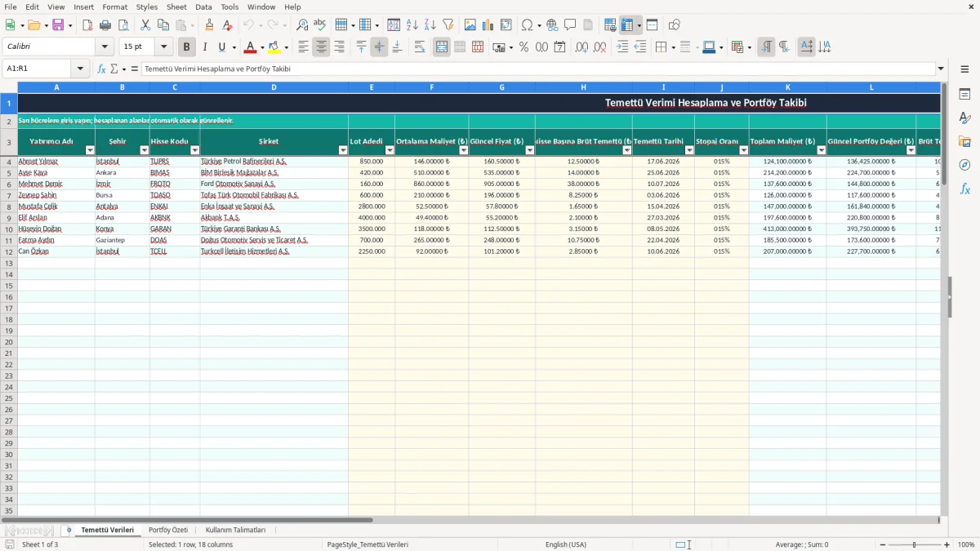Open filter dropdown for Şehir column
Viewport: 980px width, 551px height.
pyautogui.click(x=145, y=150)
